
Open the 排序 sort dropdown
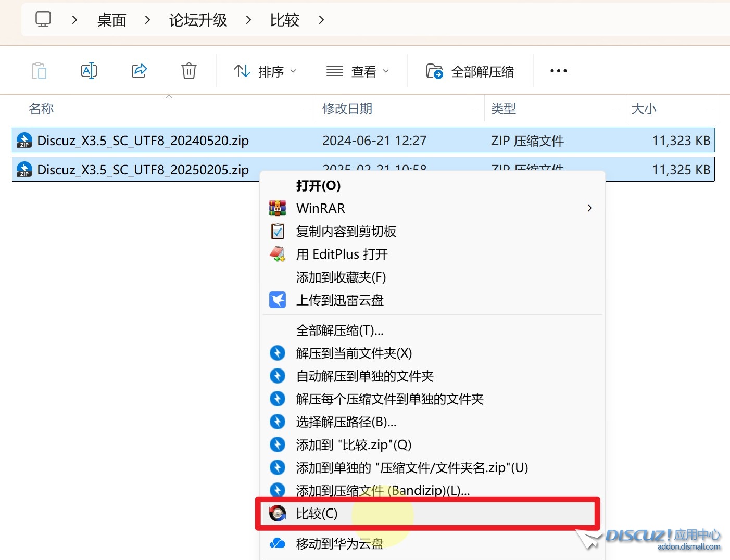[265, 71]
